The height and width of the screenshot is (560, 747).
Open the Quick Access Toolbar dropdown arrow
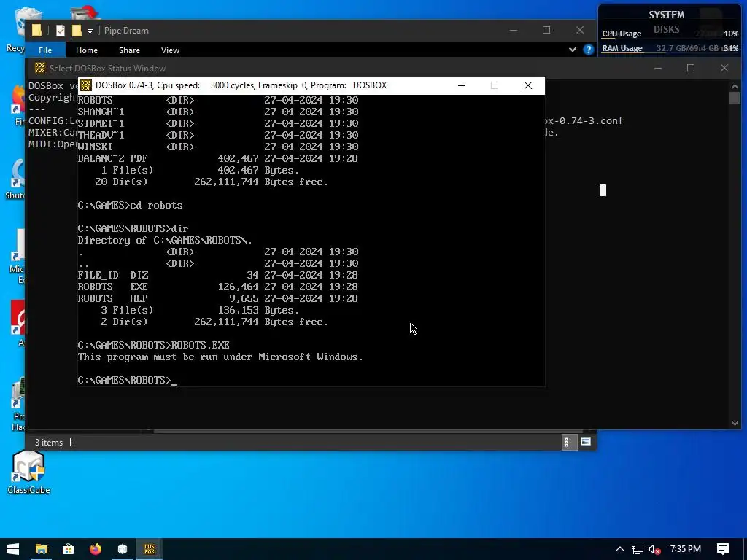point(90,31)
